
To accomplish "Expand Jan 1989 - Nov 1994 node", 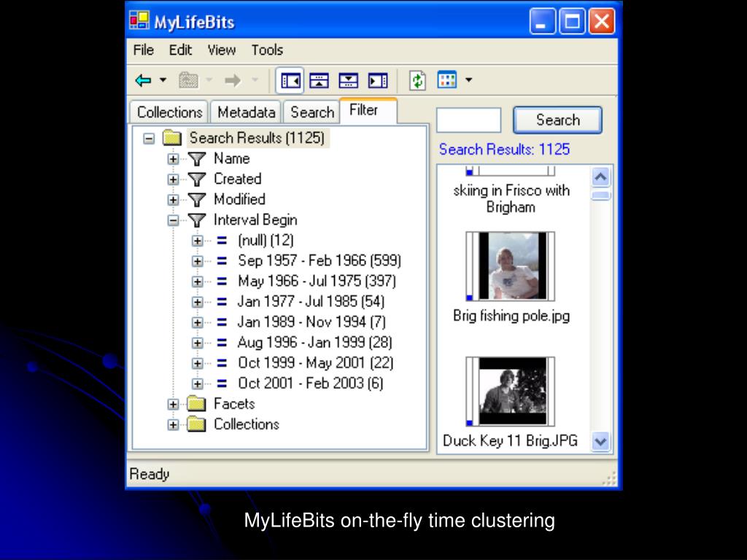I will click(x=197, y=323).
